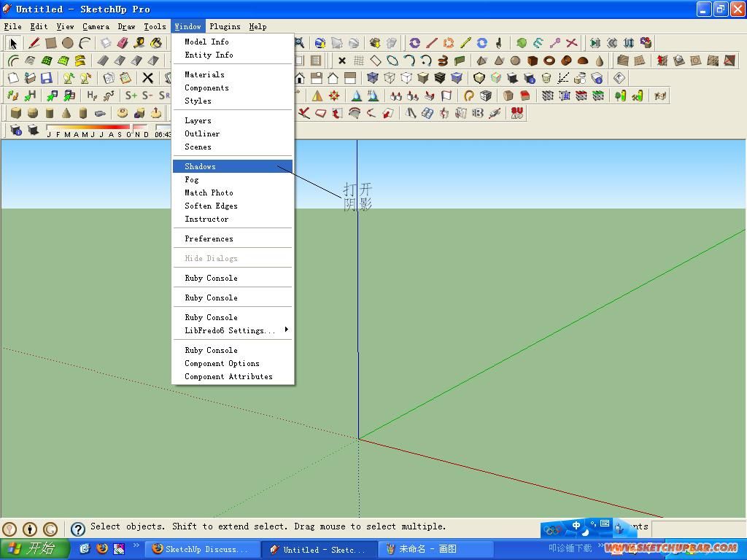Select the arrow Select tool
This screenshot has height=560, width=747.
pos(13,43)
